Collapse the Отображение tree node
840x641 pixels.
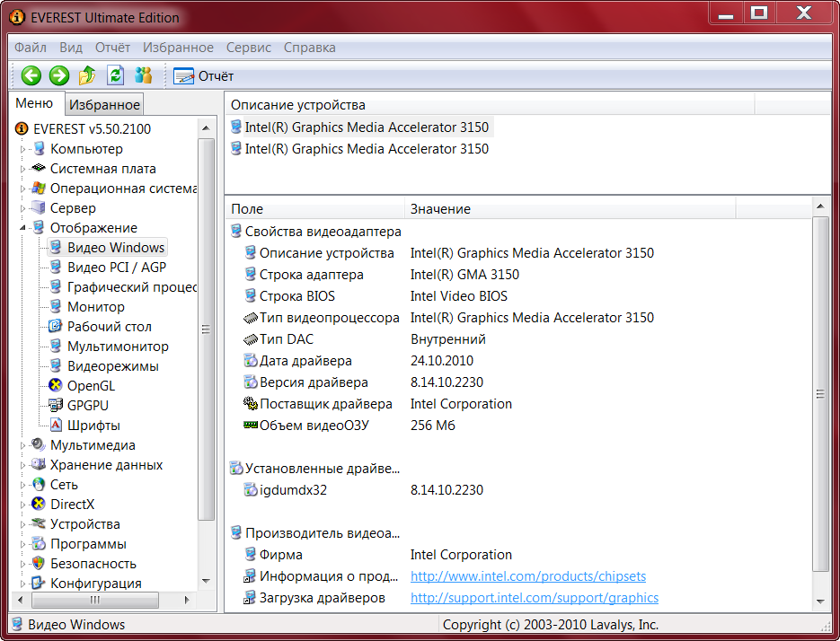[23, 228]
